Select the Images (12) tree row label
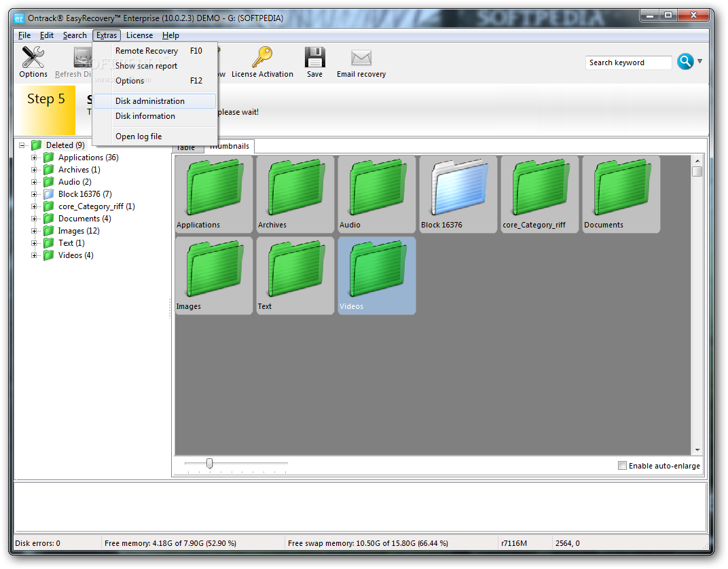728x569 pixels. click(x=79, y=231)
